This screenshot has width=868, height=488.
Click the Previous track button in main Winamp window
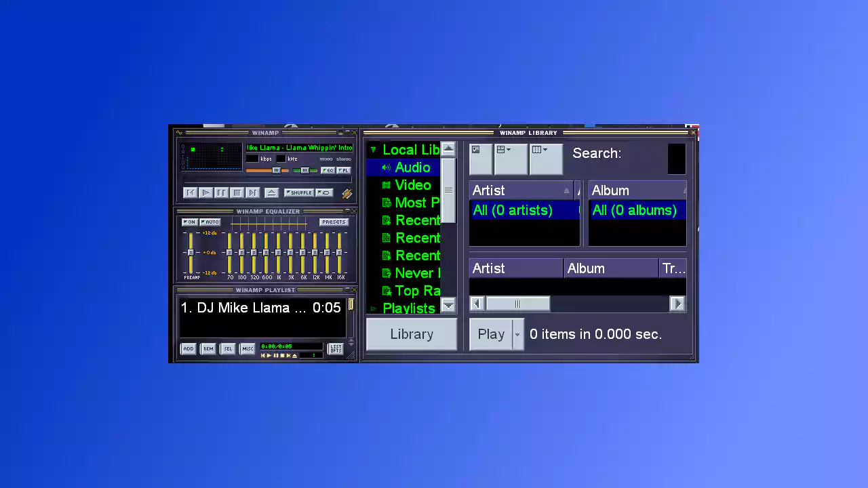pos(190,193)
